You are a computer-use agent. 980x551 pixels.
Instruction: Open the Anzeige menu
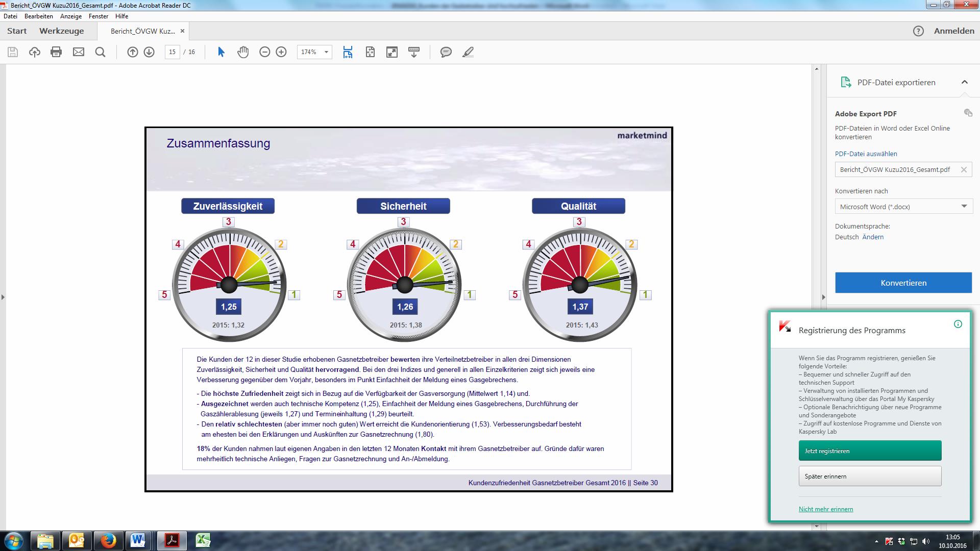point(70,16)
